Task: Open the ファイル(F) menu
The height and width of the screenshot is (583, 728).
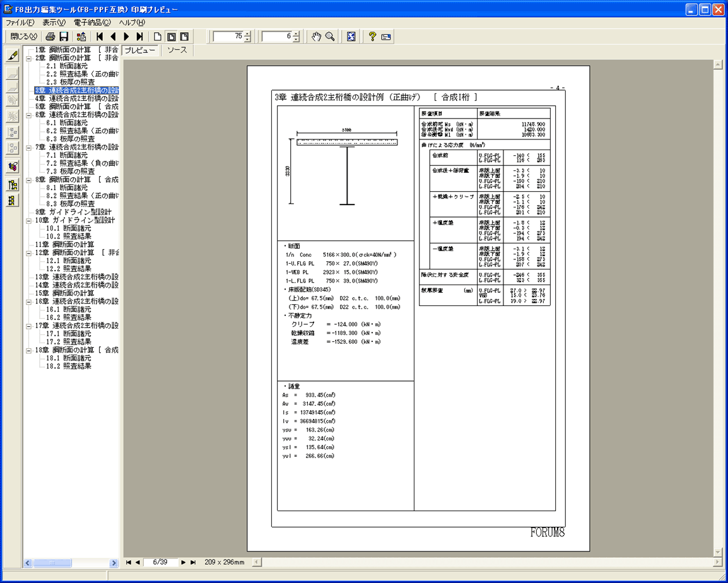Action: (20, 23)
